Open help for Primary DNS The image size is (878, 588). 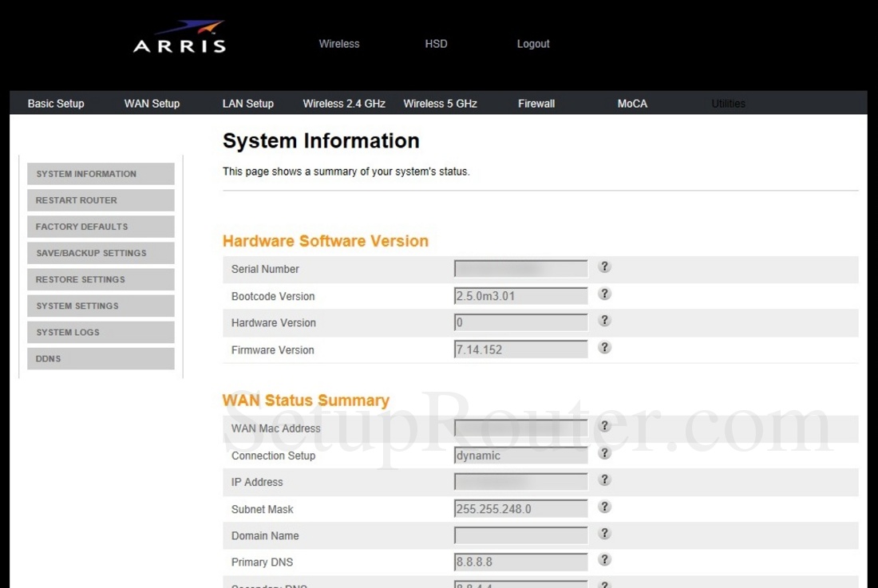tap(604, 559)
